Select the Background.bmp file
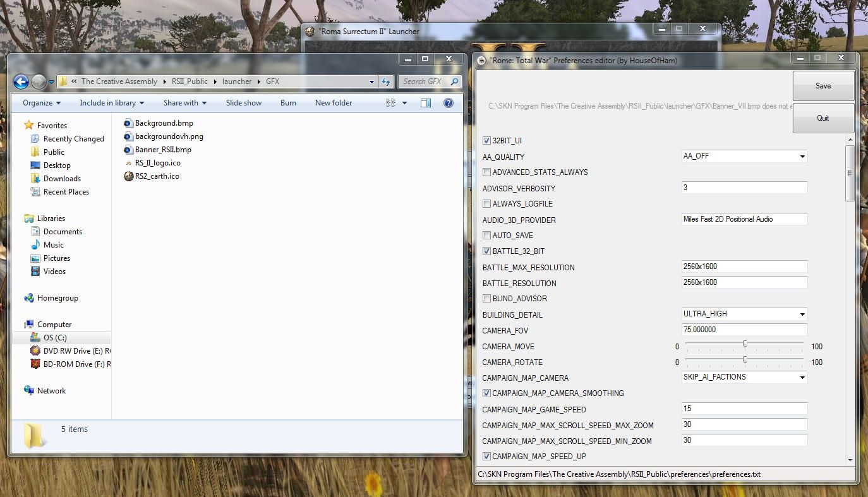Viewport: 868px width, 497px height. [x=164, y=123]
